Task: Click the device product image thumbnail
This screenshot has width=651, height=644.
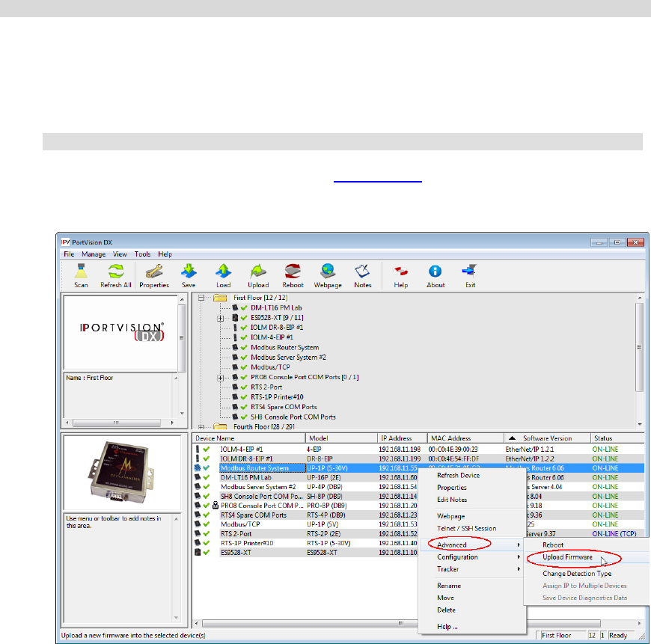Action: 121,473
